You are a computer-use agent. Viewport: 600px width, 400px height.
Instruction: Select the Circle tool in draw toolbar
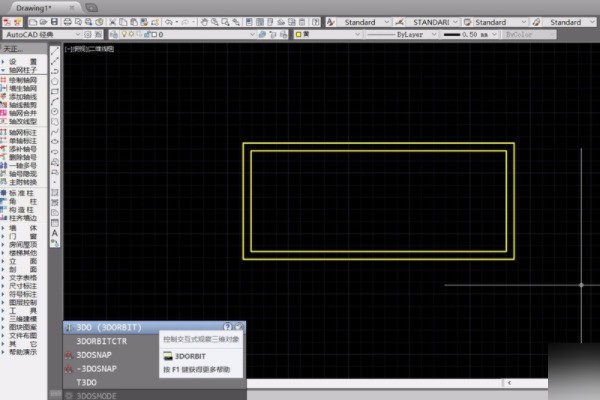click(x=55, y=111)
